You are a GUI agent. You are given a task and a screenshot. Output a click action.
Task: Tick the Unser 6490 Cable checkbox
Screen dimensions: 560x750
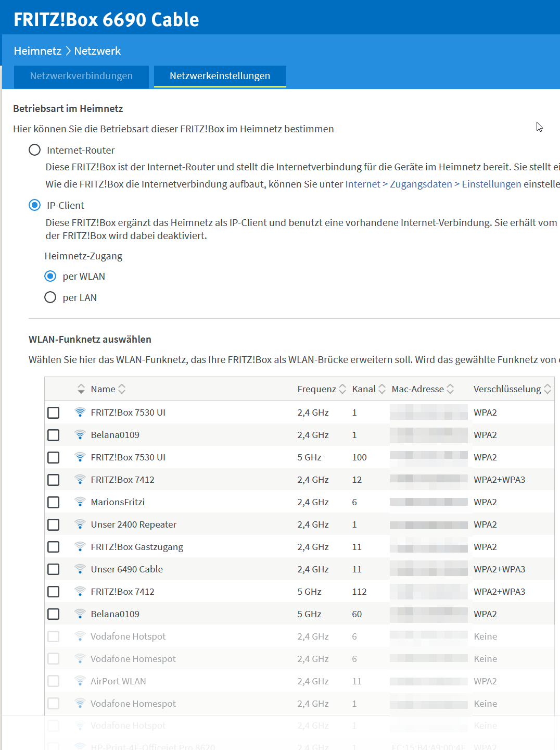[54, 569]
